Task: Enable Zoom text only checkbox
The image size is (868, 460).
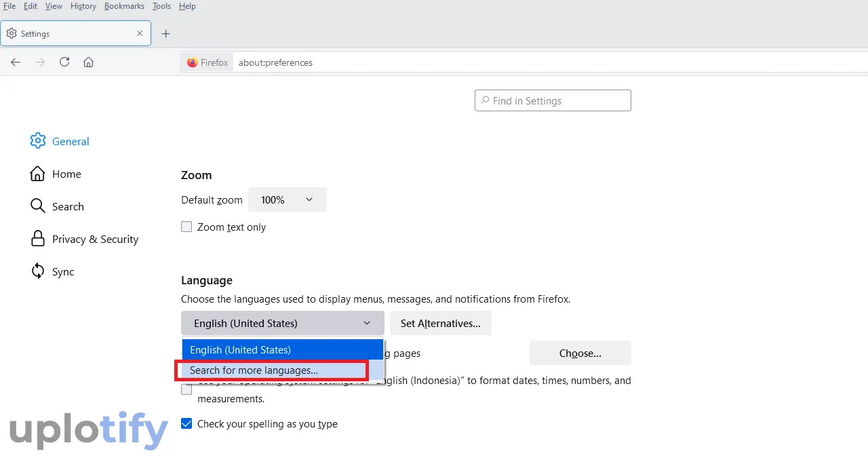Action: pos(186,227)
